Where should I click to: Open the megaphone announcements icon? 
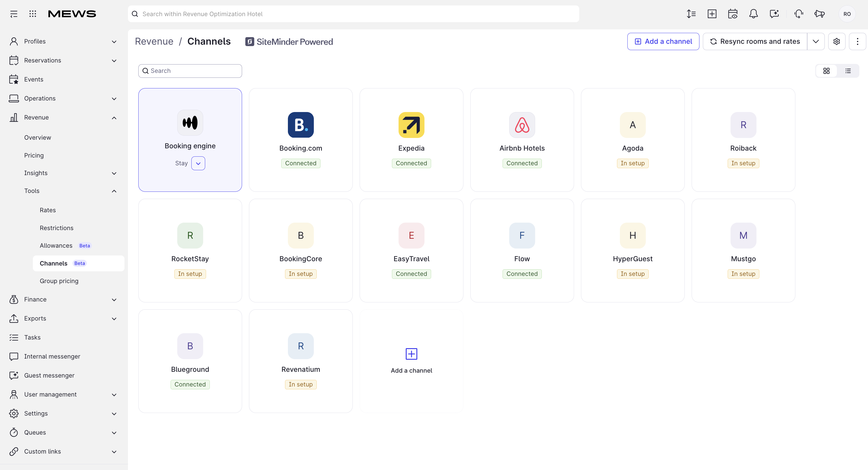[820, 14]
